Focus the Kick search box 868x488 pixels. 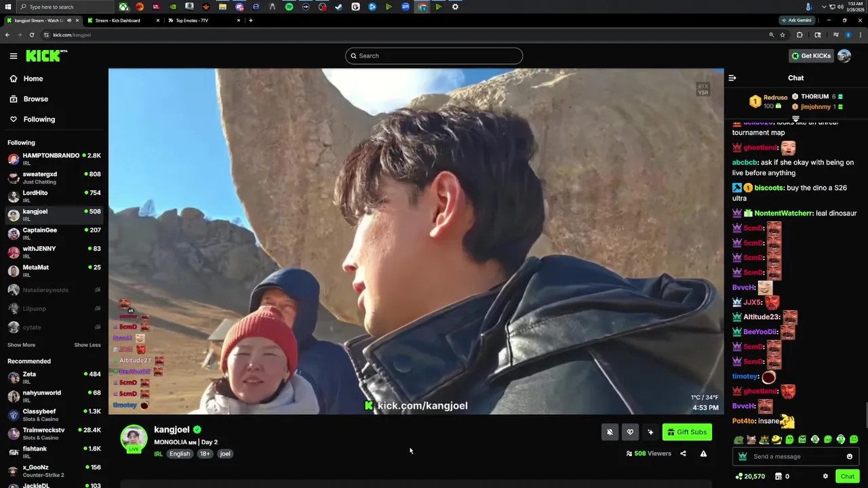434,56
